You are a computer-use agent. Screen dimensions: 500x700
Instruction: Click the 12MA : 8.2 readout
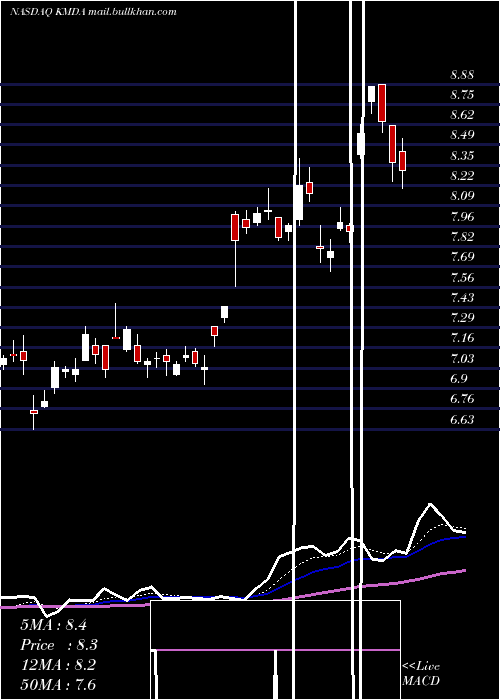[x=58, y=665]
